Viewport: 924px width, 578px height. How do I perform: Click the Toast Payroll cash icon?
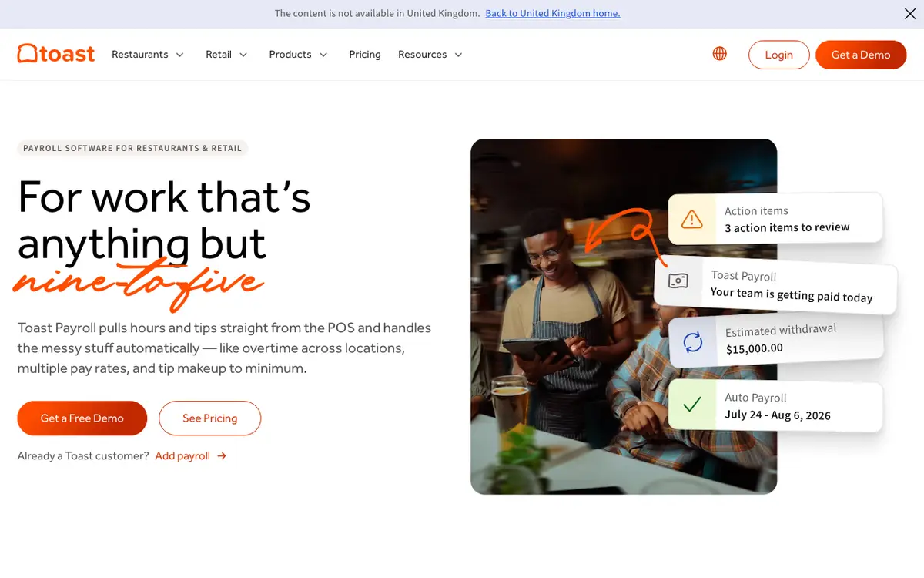678,281
